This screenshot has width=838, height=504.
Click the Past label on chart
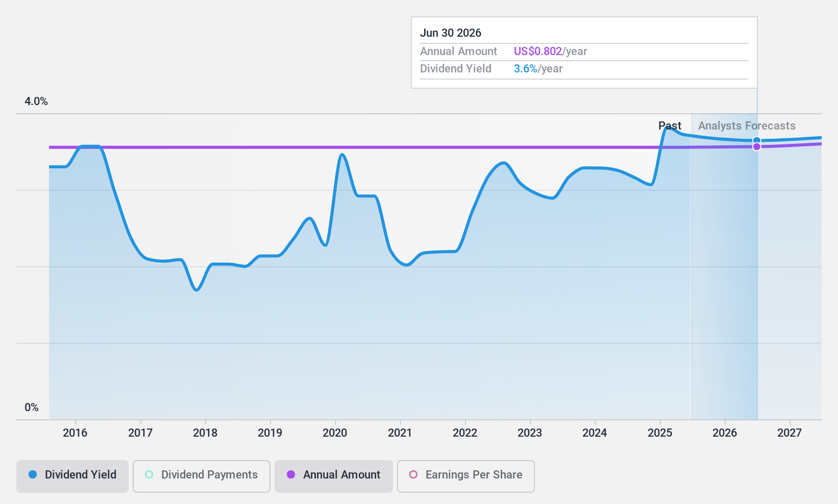pos(670,126)
